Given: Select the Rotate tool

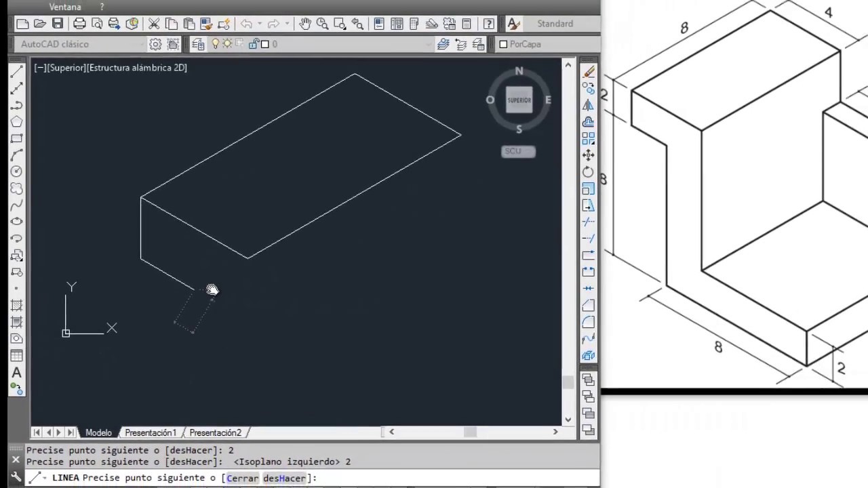Looking at the screenshot, I should click(588, 171).
